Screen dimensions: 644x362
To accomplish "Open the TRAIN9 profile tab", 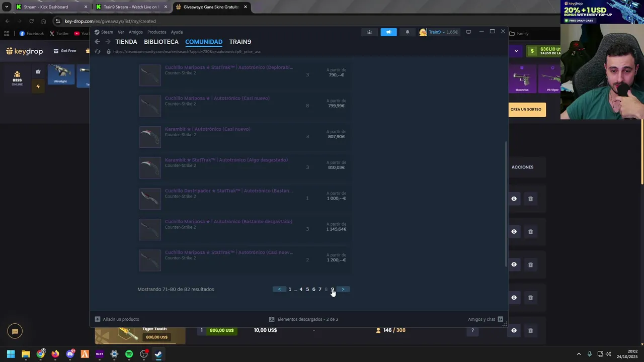I will (x=240, y=42).
